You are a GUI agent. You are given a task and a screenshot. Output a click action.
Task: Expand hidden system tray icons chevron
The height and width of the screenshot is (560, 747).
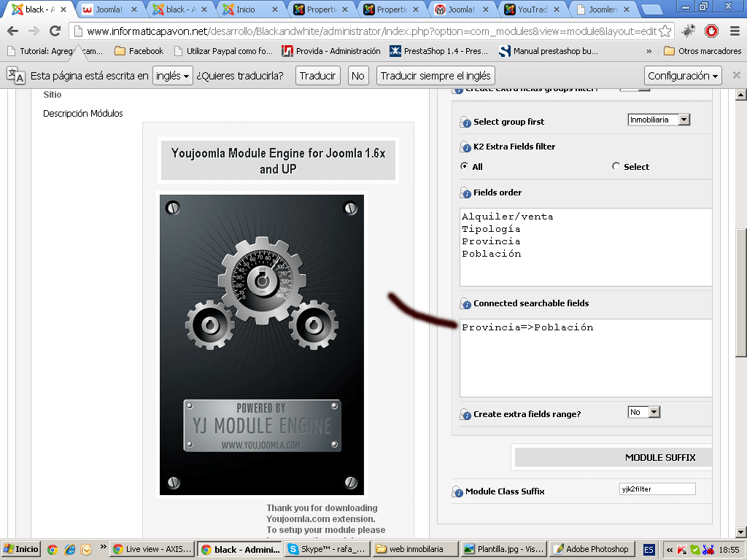pyautogui.click(x=670, y=550)
